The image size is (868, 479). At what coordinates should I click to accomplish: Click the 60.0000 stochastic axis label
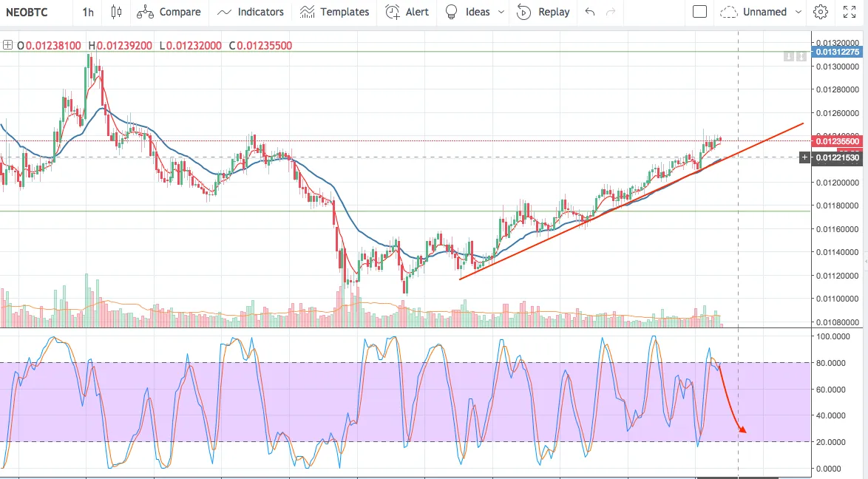click(830, 390)
